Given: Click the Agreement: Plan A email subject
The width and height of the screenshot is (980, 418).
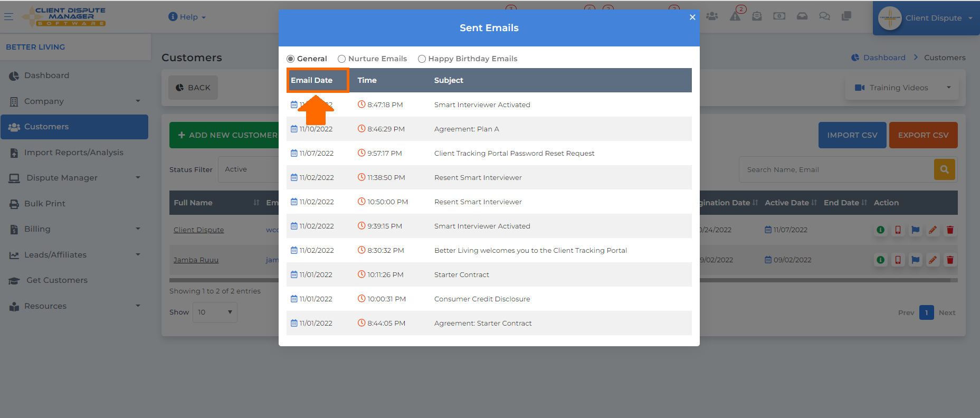Looking at the screenshot, I should pyautogui.click(x=467, y=129).
